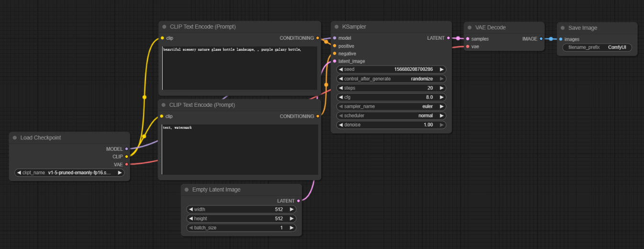Select the control_after_generate randomize option
644x249 pixels.
tap(391, 79)
